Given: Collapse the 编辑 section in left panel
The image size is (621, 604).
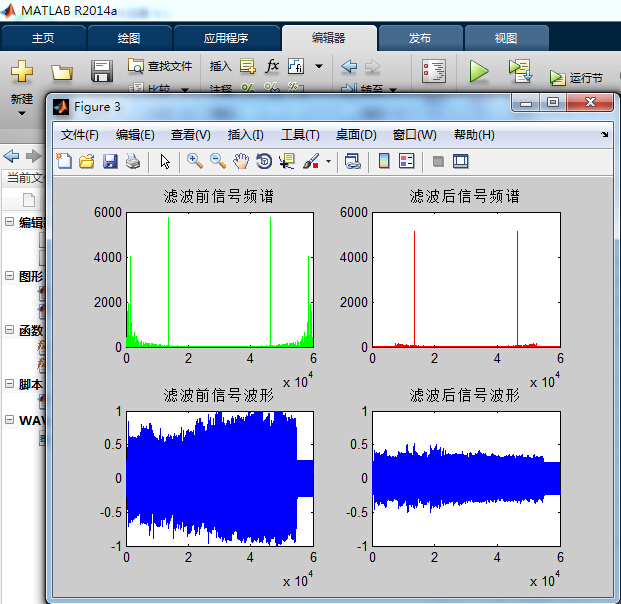Looking at the screenshot, I should point(9,221).
